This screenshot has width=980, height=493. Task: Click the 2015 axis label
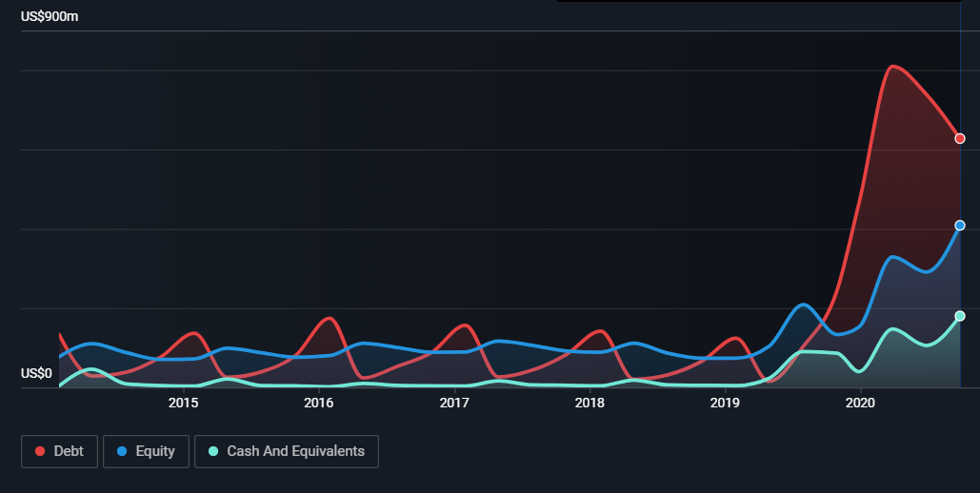183,403
